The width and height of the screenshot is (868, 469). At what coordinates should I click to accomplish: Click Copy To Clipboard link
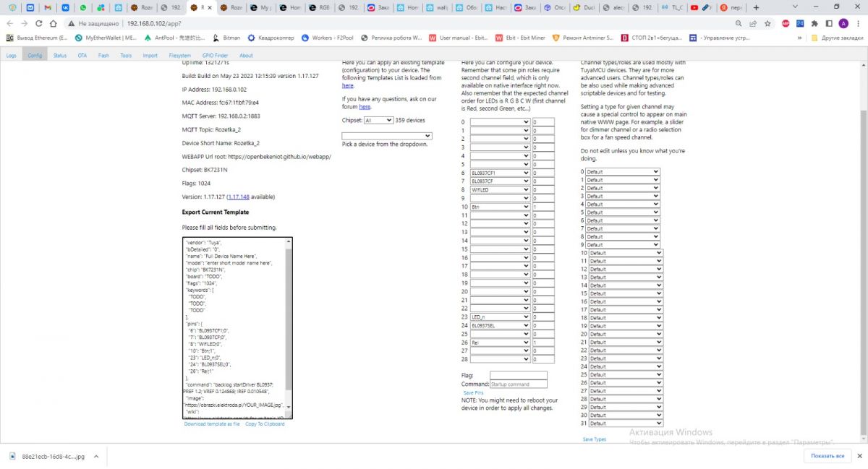click(x=265, y=424)
